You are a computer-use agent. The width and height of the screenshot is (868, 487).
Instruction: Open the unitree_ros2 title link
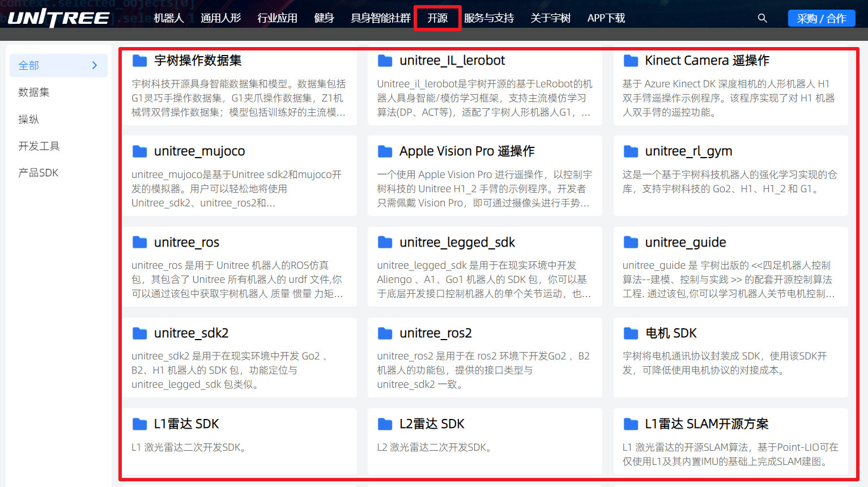436,333
